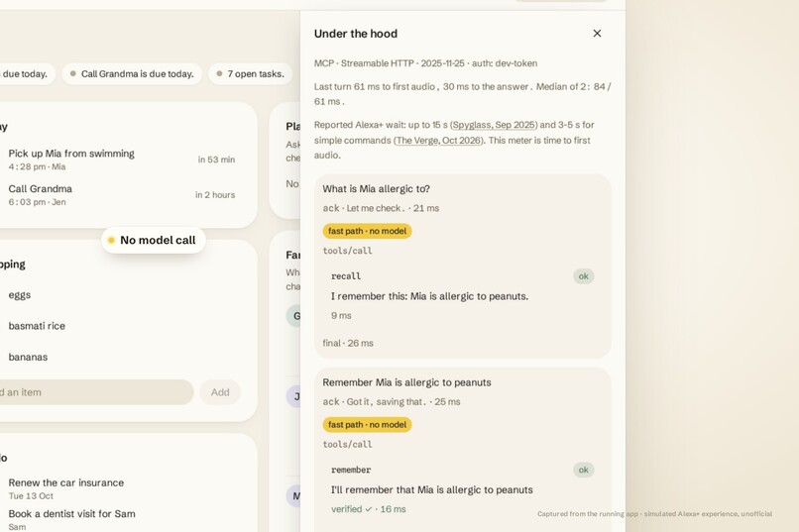Open the Call Grandma reminder row
Viewport: 799px width, 532px height.
coord(120,194)
